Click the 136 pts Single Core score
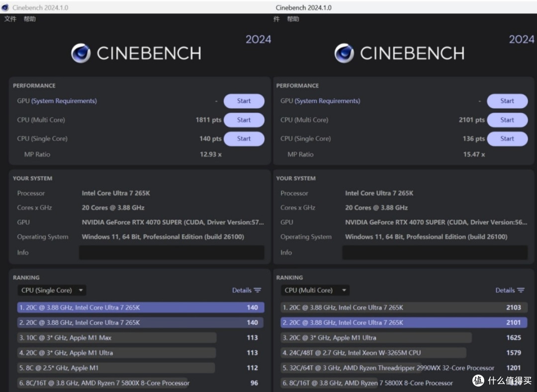 pyautogui.click(x=474, y=139)
